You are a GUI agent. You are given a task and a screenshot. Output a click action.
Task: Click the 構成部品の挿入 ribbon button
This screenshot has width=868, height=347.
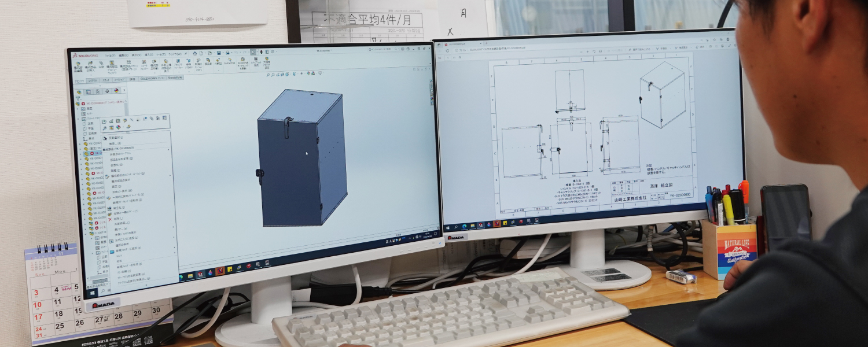pos(90,66)
